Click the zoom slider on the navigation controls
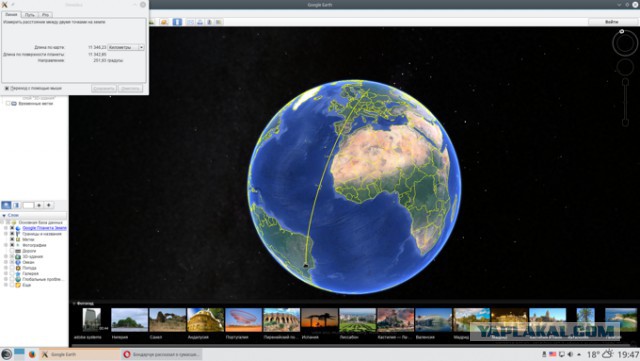Screen dimensions: 640x361 [x=625, y=102]
